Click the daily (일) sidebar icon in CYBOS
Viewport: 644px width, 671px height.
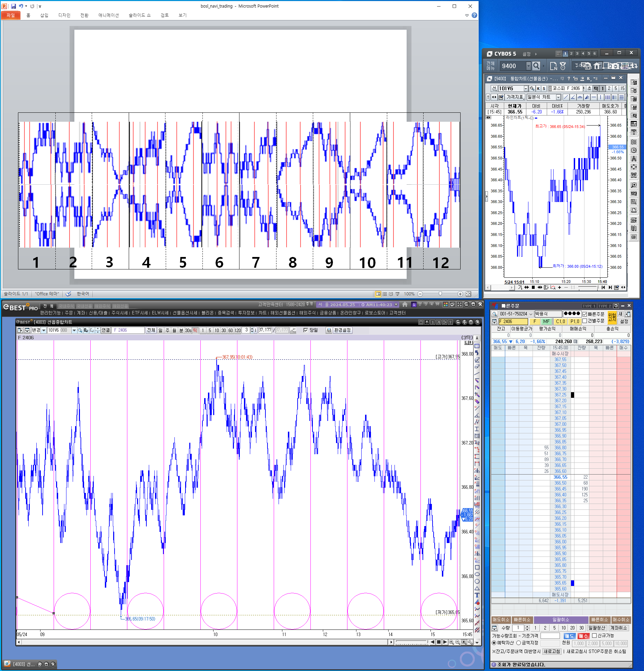tap(634, 82)
